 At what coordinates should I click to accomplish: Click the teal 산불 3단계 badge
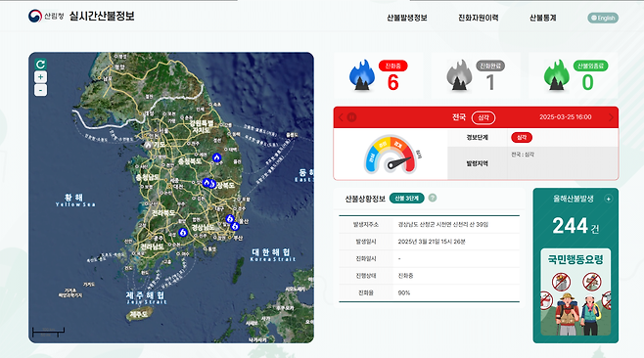406,198
